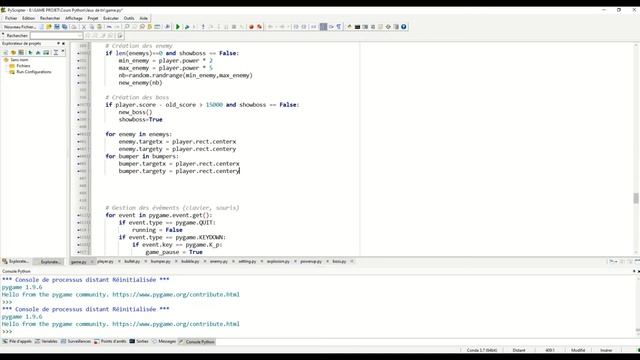This screenshot has height=360, width=640.
Task: Open the Affichage menu
Action: click(74, 18)
